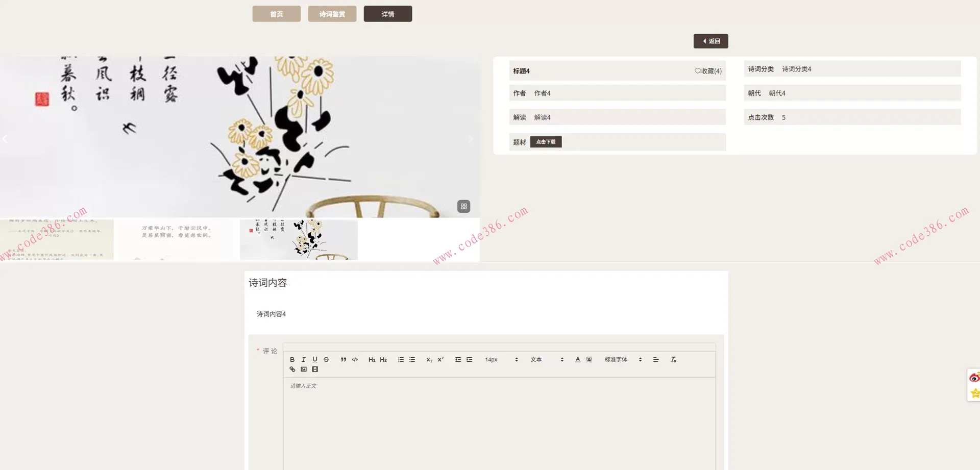Click the 点击次数 click count value 5

[783, 117]
